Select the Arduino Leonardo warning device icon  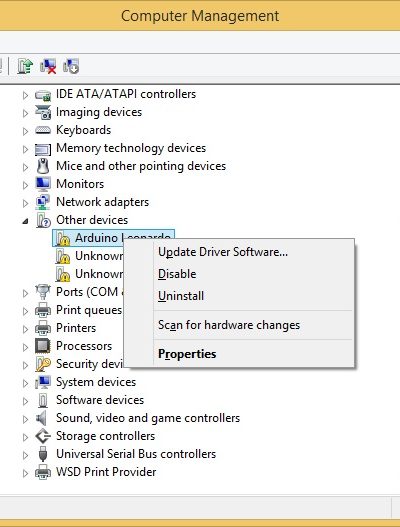coord(63,238)
